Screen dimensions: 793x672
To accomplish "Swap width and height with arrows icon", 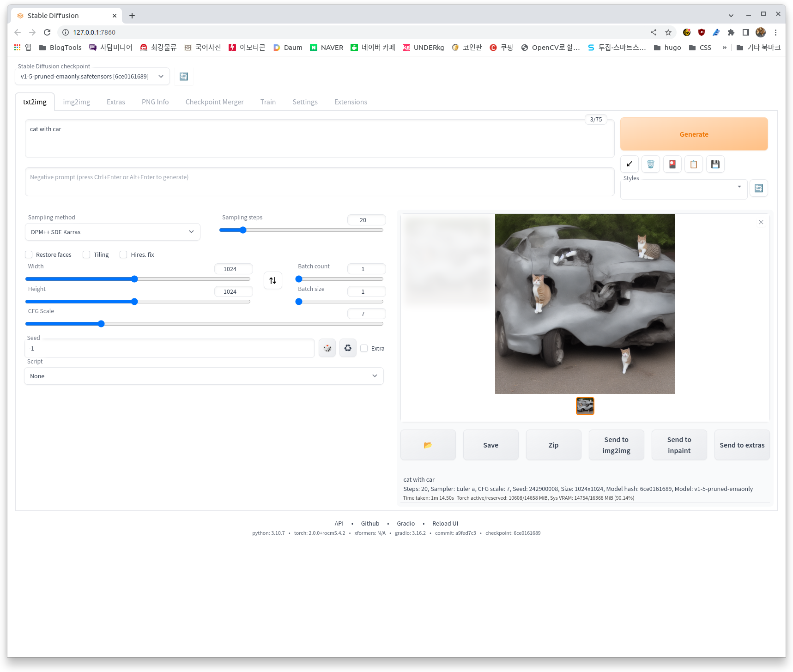I will [x=273, y=280].
